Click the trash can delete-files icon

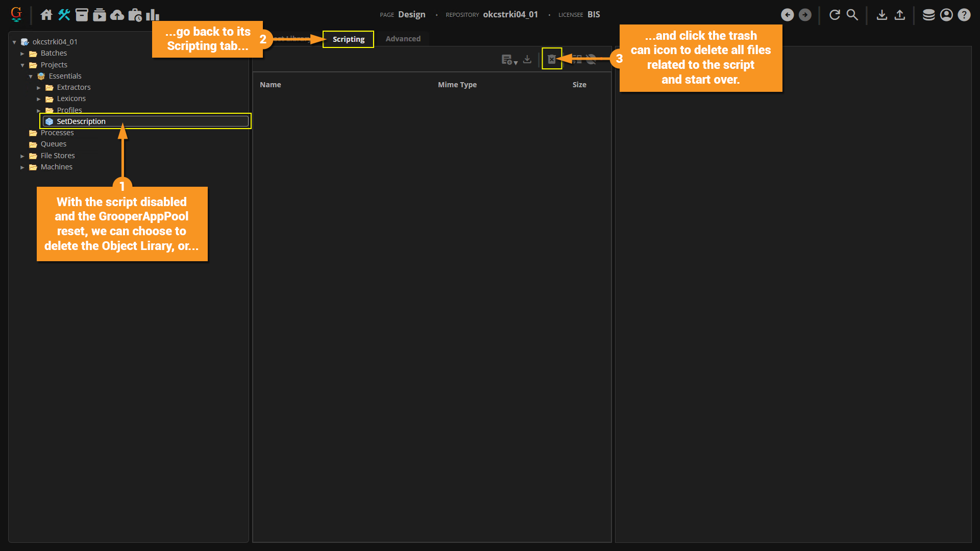click(552, 59)
